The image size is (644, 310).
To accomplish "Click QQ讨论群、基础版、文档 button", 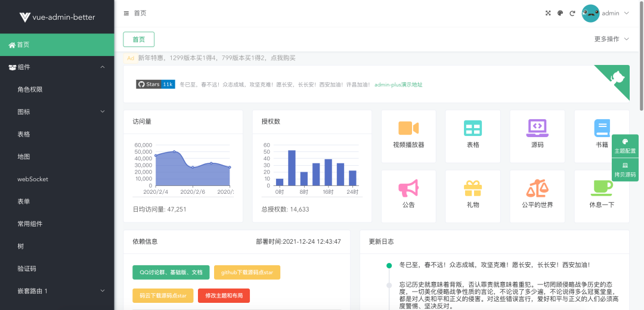I will 171,272.
